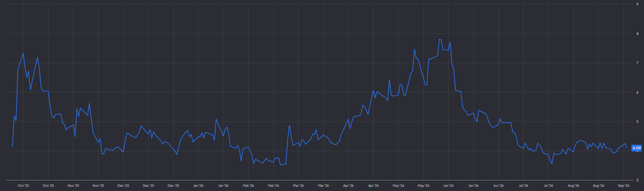Screen dimensions: 644x191
Task: Select the Sep '26 date axis label
Action: click(623, 186)
